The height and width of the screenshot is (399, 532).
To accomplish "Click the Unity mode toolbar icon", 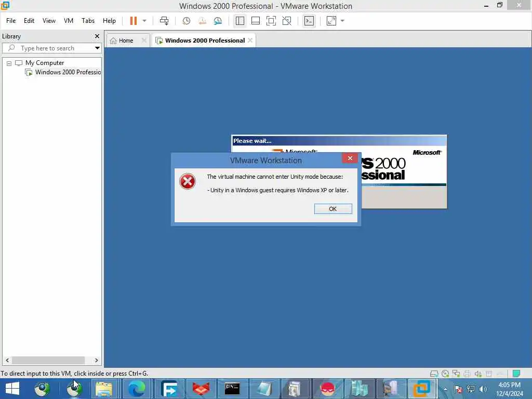I will click(x=287, y=21).
